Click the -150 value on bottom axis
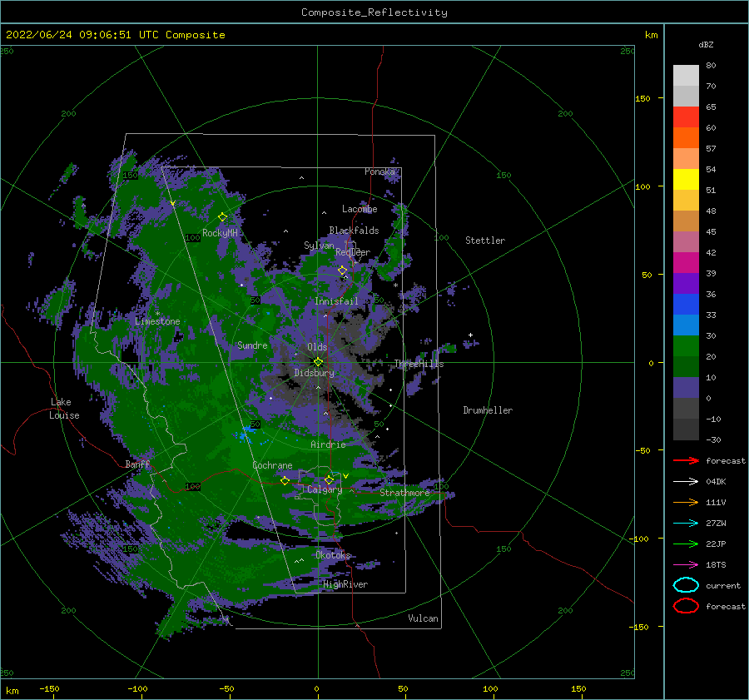This screenshot has width=749, height=700. (49, 688)
